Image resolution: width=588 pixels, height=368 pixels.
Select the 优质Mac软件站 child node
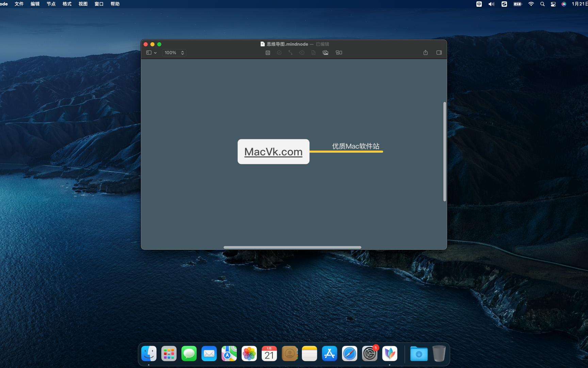[356, 146]
